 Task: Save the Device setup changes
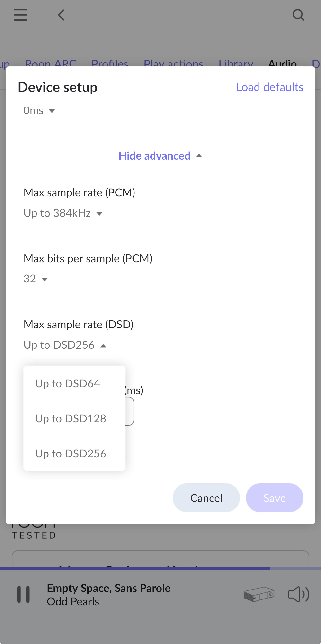pos(275,498)
